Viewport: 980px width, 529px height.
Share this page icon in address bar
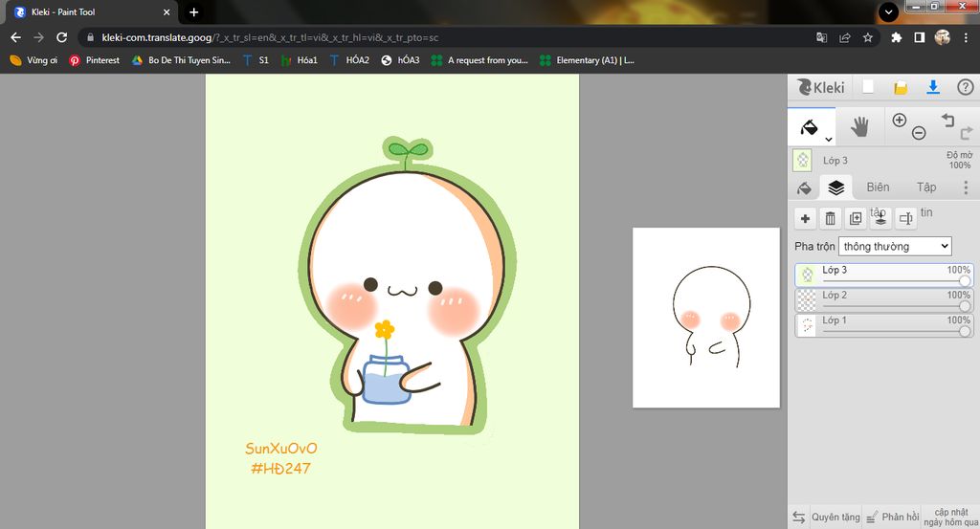(844, 37)
